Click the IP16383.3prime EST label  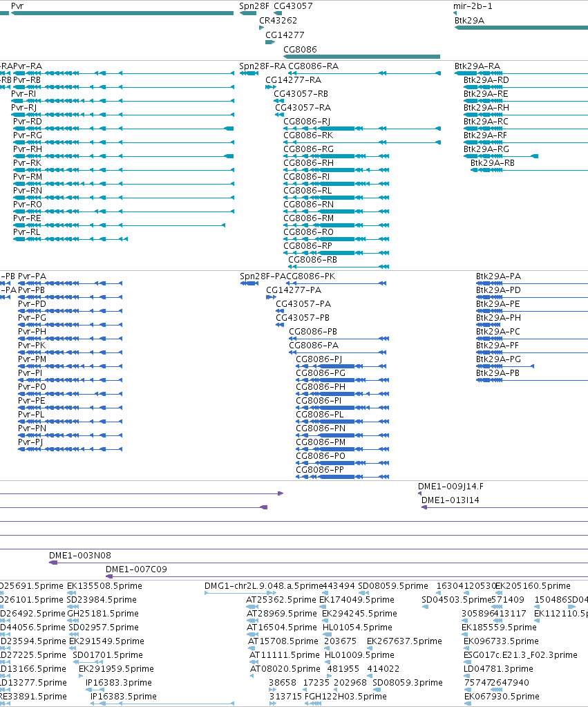pos(119,683)
